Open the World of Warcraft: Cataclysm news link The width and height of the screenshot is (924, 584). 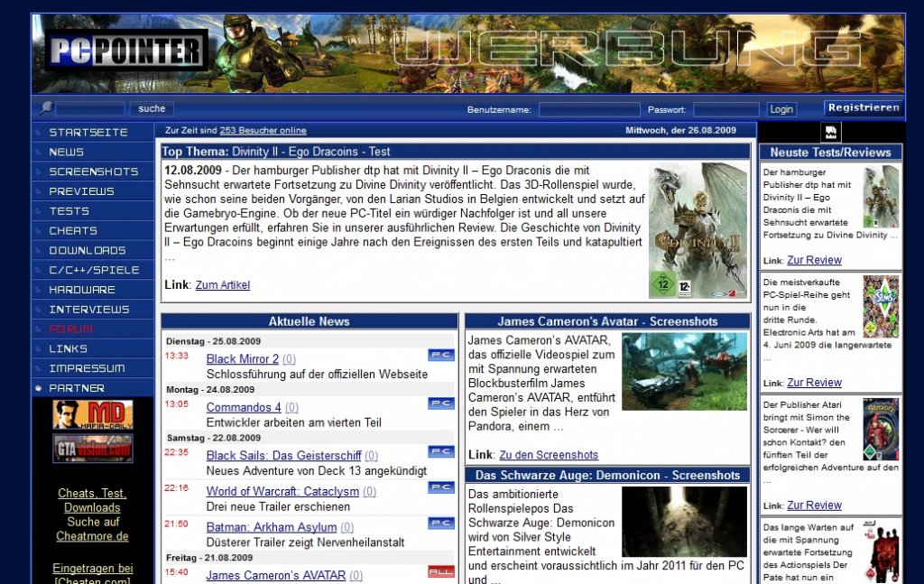click(282, 491)
